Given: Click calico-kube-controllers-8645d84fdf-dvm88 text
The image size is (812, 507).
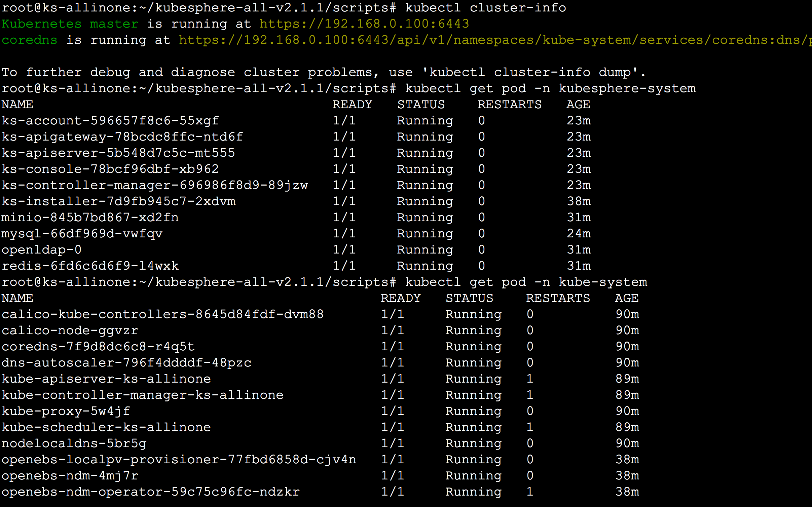Looking at the screenshot, I should [163, 314].
